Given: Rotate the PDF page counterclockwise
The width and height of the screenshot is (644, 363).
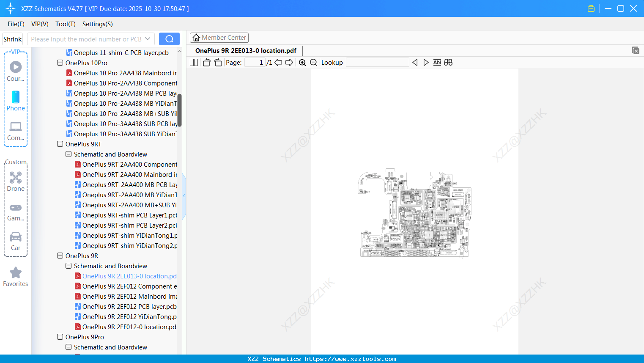Looking at the screenshot, I should click(206, 62).
